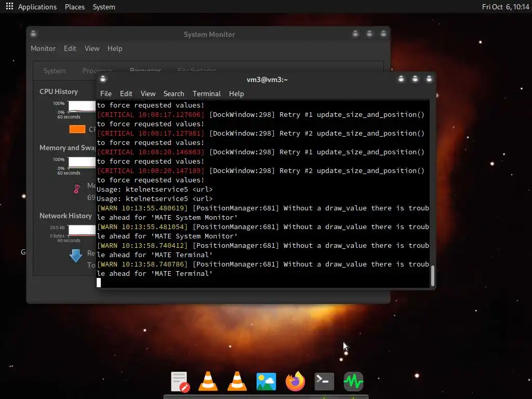Open the text editor in the dock

[179, 382]
